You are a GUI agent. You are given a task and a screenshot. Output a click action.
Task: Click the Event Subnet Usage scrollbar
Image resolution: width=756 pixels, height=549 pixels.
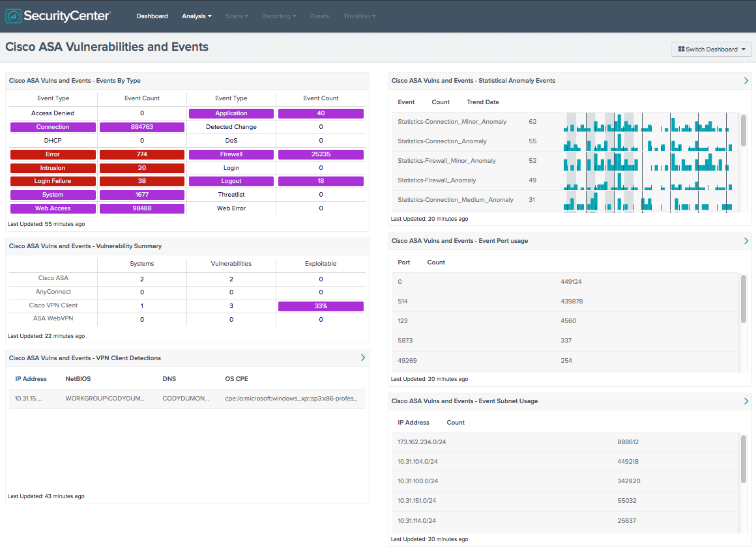(744, 459)
